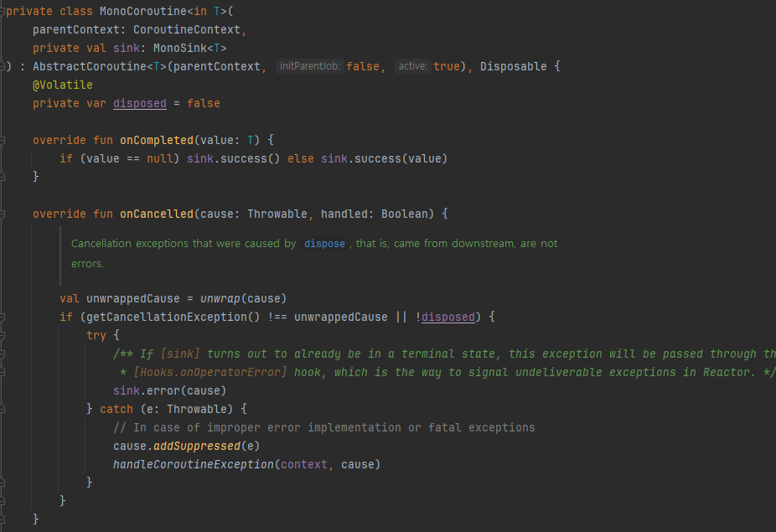Image resolution: width=776 pixels, height=532 pixels.
Task: Click 'disposed' inside the if condition
Action: point(447,318)
